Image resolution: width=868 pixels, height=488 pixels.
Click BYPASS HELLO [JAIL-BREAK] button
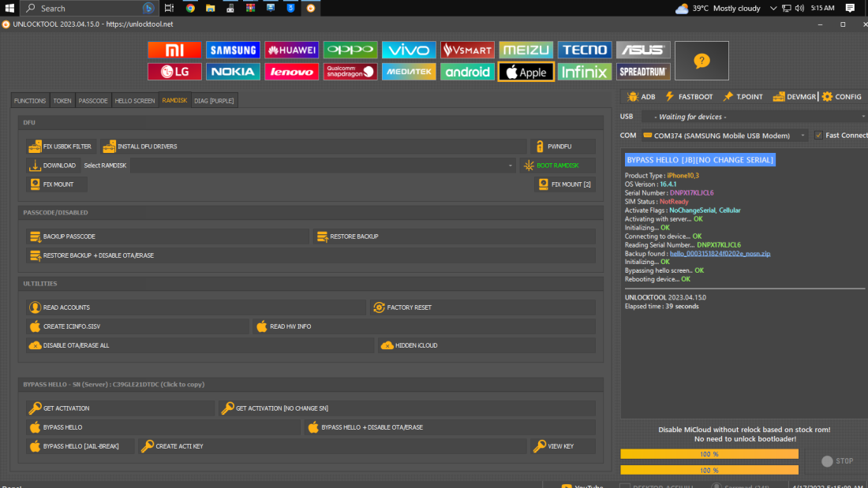(x=80, y=446)
